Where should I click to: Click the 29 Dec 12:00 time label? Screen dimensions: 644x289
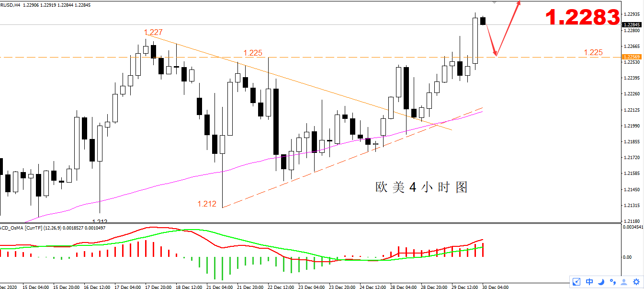(465, 287)
